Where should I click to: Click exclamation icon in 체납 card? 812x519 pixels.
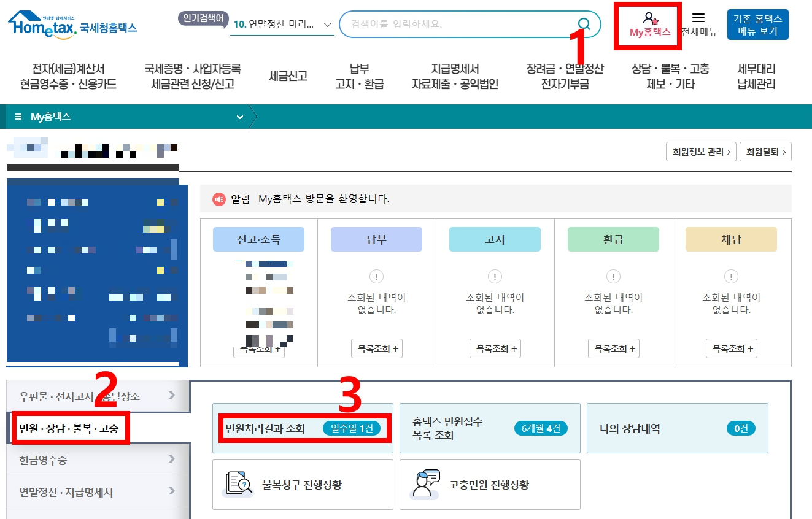[731, 277]
